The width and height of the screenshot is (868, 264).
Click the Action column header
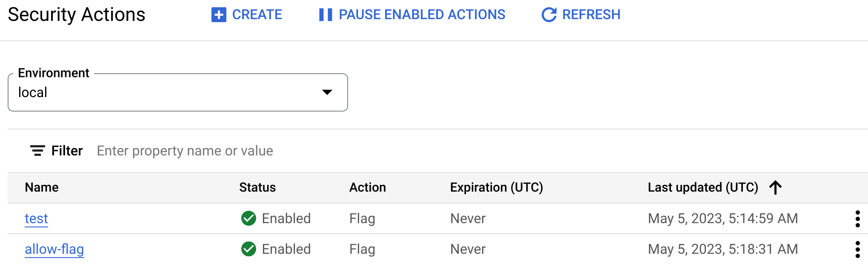368,187
